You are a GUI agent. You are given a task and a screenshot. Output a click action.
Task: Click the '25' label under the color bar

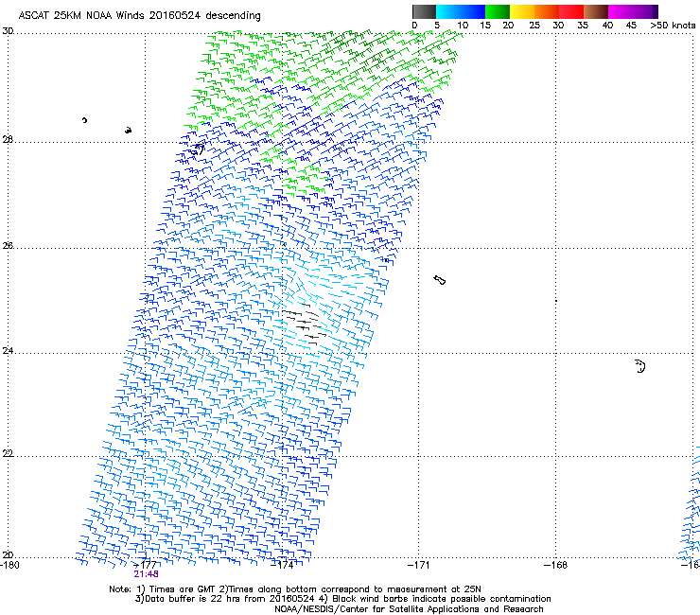tap(534, 26)
